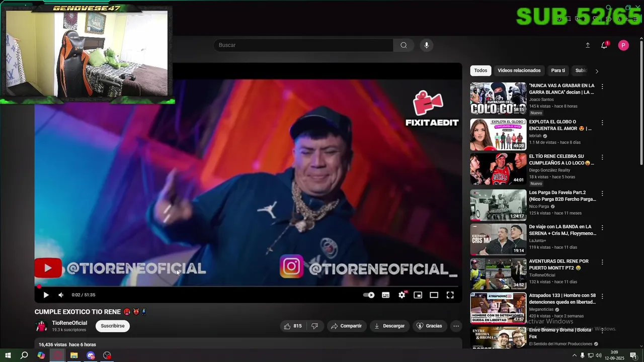The image size is (644, 362).
Task: Activate voice search microphone
Action: [x=426, y=45]
